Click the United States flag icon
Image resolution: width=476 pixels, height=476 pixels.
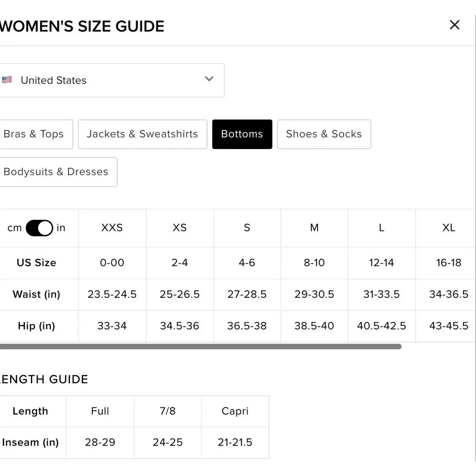coord(7,80)
